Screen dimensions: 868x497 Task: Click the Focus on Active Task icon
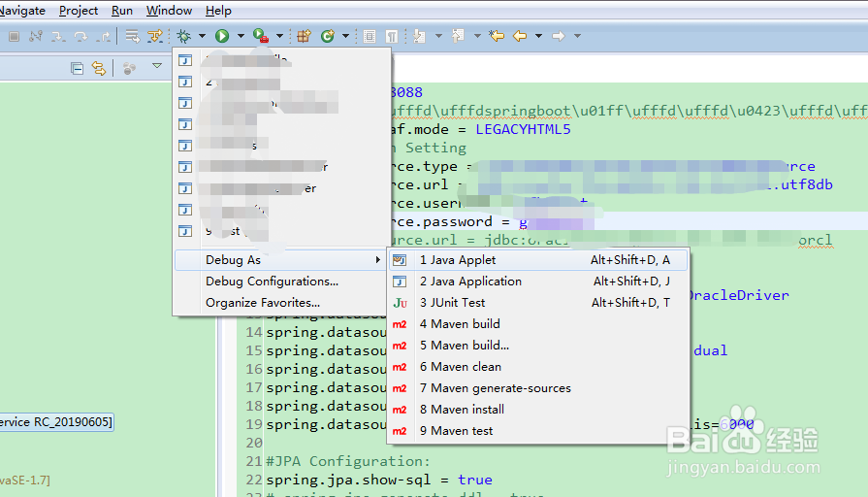coord(130,68)
